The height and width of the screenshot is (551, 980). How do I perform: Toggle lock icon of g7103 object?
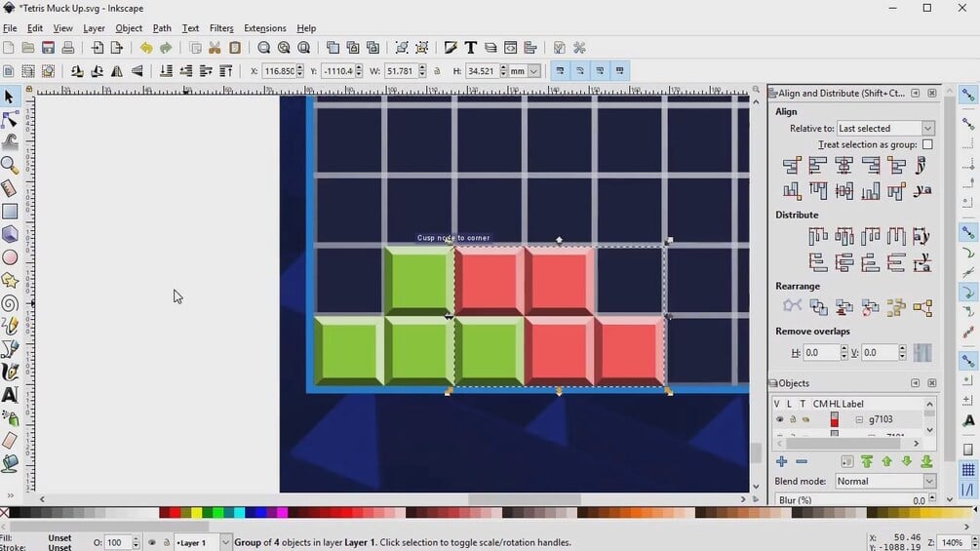coord(793,419)
